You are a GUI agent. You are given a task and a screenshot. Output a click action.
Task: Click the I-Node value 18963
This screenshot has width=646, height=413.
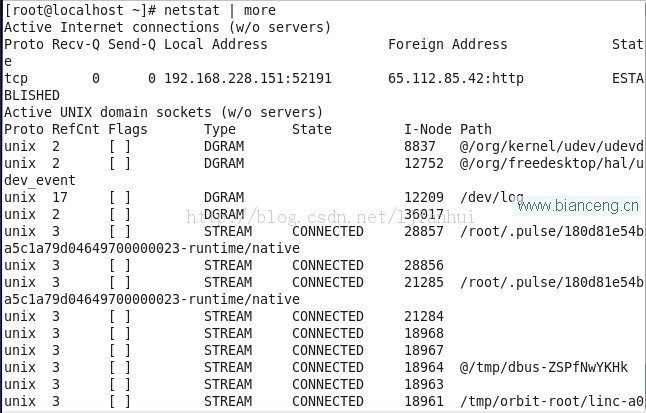(424, 384)
